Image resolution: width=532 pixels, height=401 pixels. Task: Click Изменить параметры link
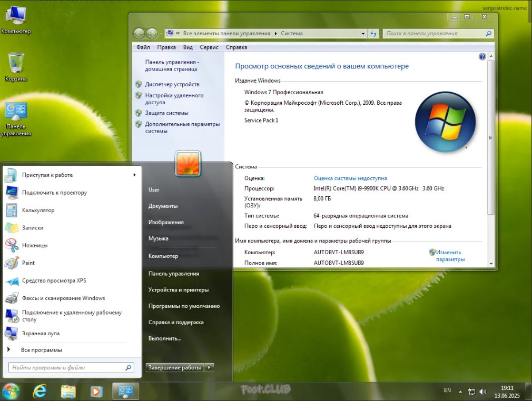point(449,256)
